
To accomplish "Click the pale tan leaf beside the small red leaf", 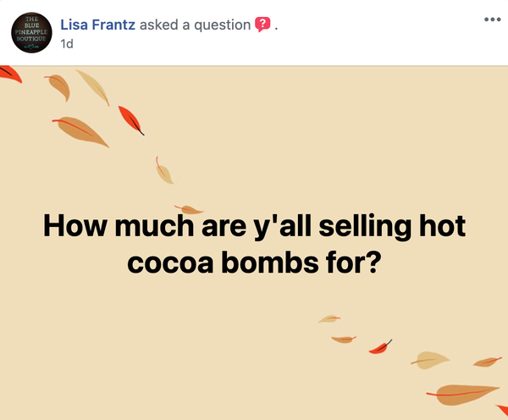I will tap(429, 360).
